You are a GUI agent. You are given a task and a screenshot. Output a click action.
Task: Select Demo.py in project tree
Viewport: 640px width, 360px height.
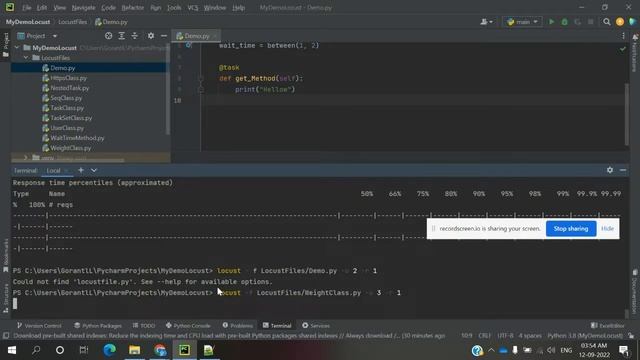[62, 68]
